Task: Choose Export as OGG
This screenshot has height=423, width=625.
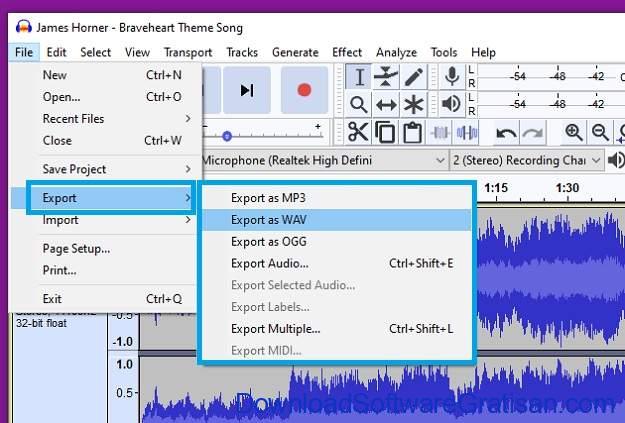Action: pos(337,242)
